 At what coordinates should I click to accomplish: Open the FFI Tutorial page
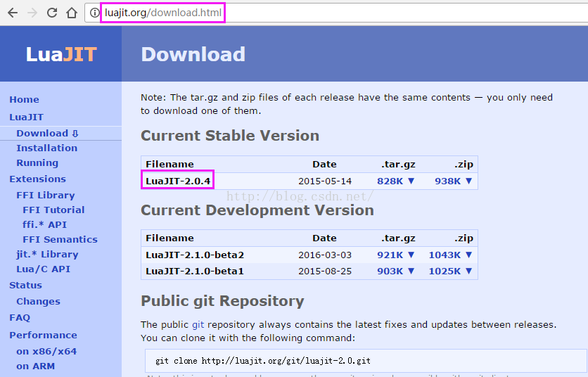(x=53, y=210)
